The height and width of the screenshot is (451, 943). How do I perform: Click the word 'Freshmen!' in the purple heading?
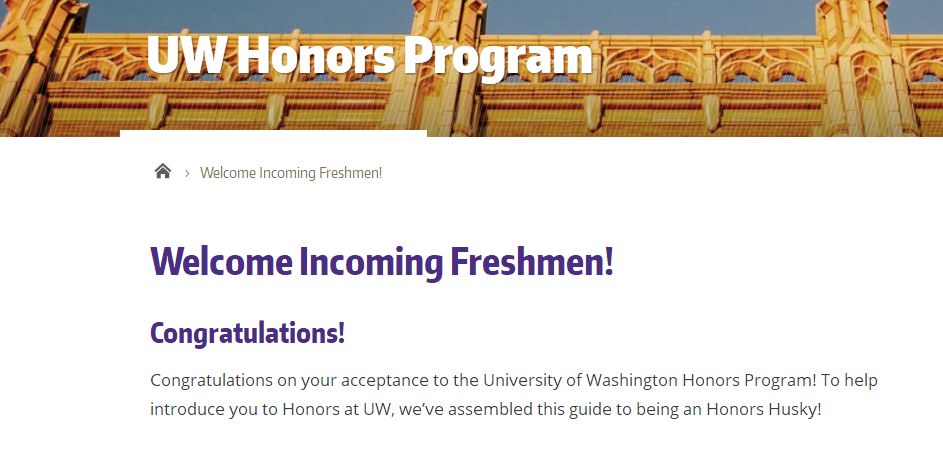(532, 261)
